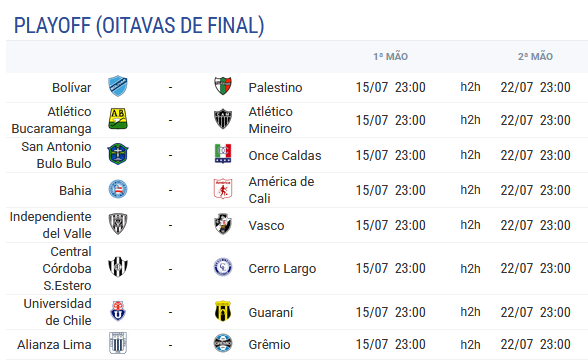Open the Atlético Bucaramanga crest
Image resolution: width=588 pixels, height=364 pixels.
(x=118, y=119)
